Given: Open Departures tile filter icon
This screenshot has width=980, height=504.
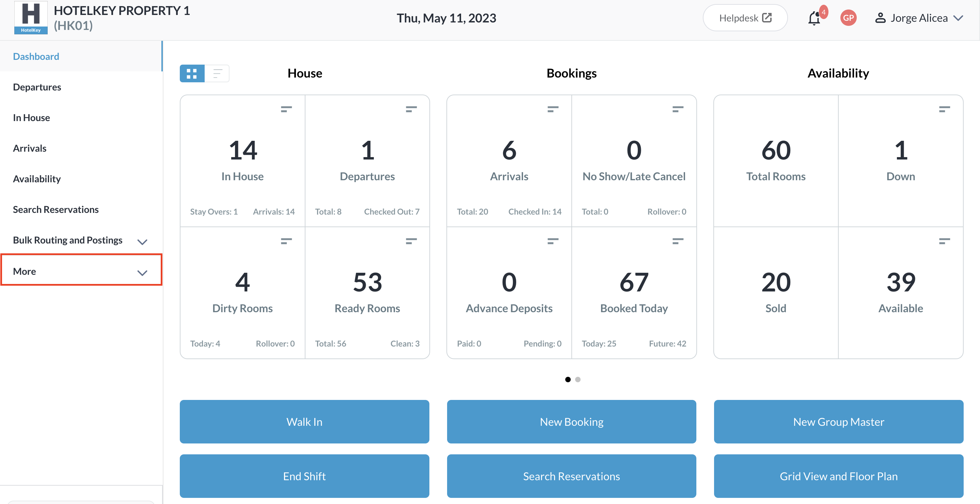Looking at the screenshot, I should coord(411,109).
